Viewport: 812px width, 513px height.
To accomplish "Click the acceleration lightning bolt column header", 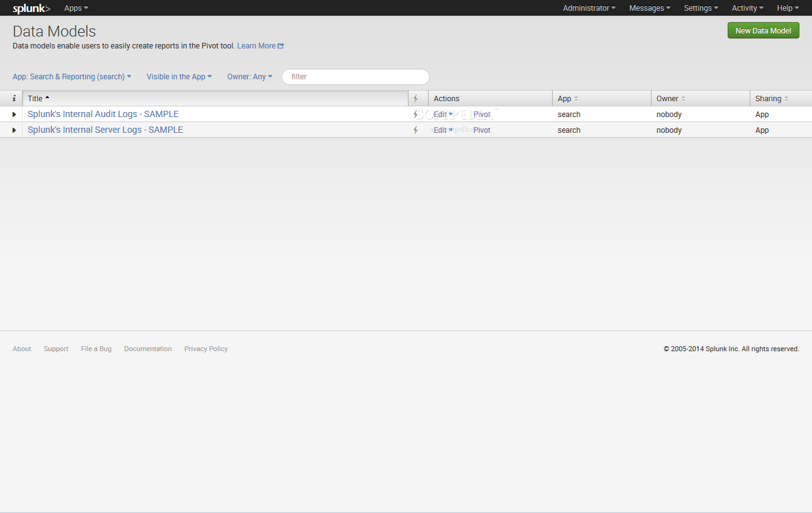I will 415,99.
